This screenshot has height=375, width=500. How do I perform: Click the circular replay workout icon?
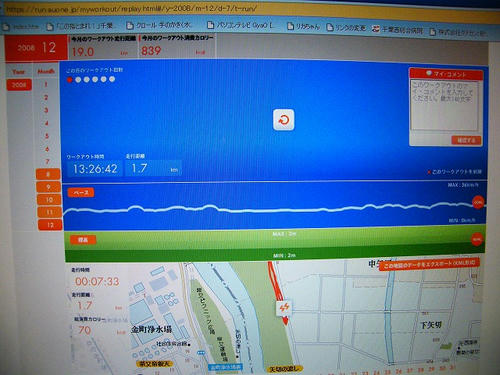283,119
